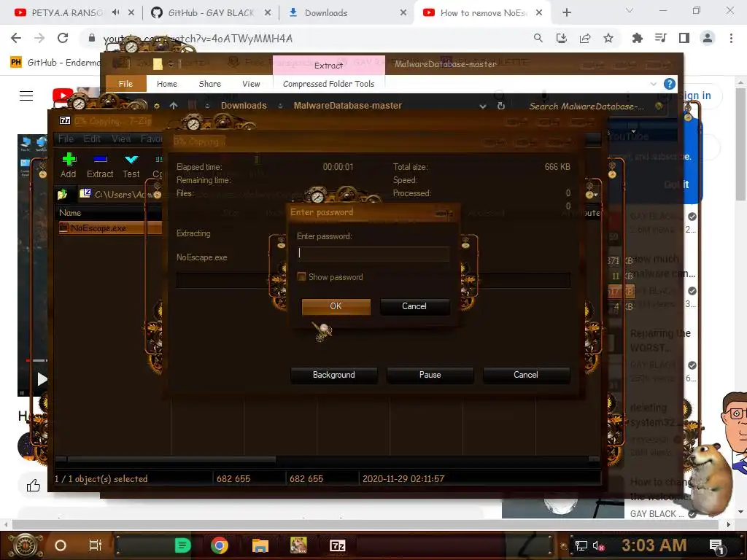Cancel the extraction progress dialog

[526, 375]
